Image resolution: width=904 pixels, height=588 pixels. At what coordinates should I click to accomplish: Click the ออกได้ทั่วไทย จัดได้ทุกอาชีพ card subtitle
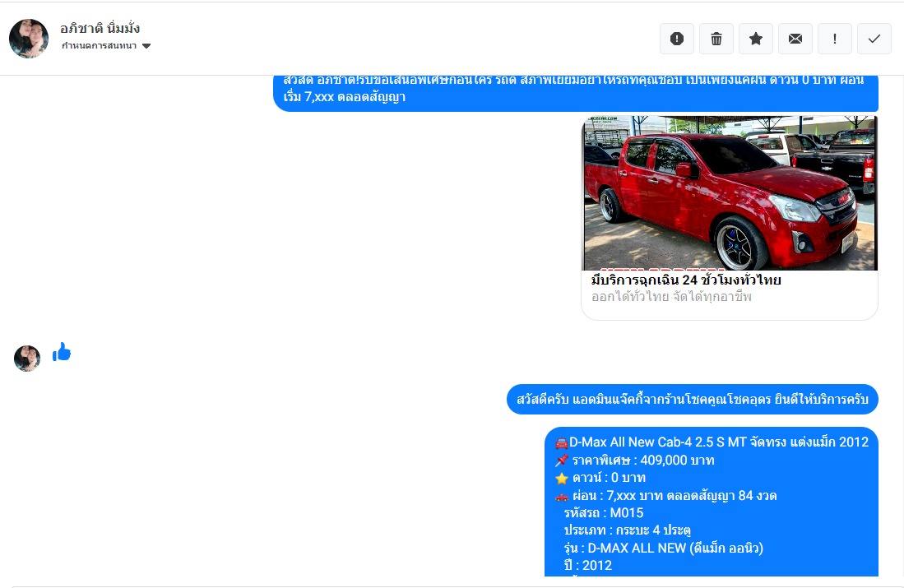point(672,297)
